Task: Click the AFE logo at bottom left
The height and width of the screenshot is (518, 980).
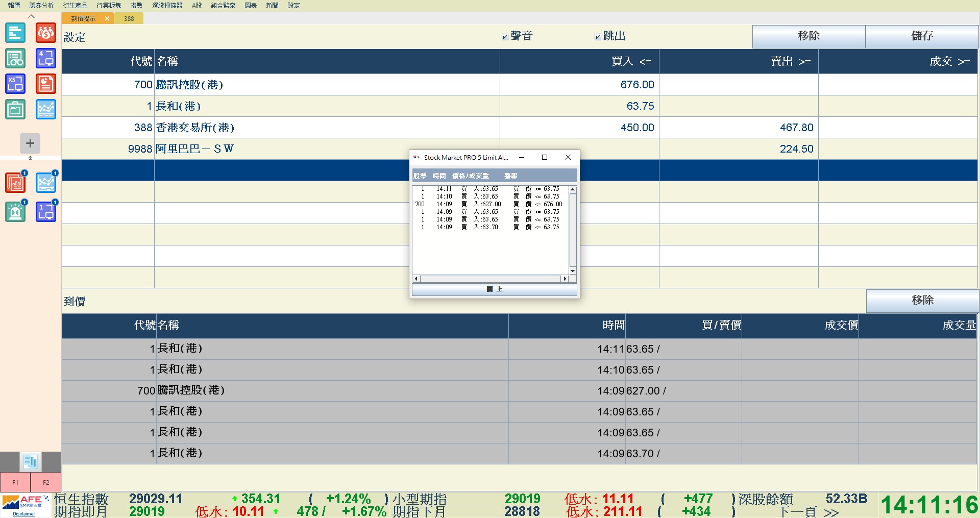Action: 25,502
